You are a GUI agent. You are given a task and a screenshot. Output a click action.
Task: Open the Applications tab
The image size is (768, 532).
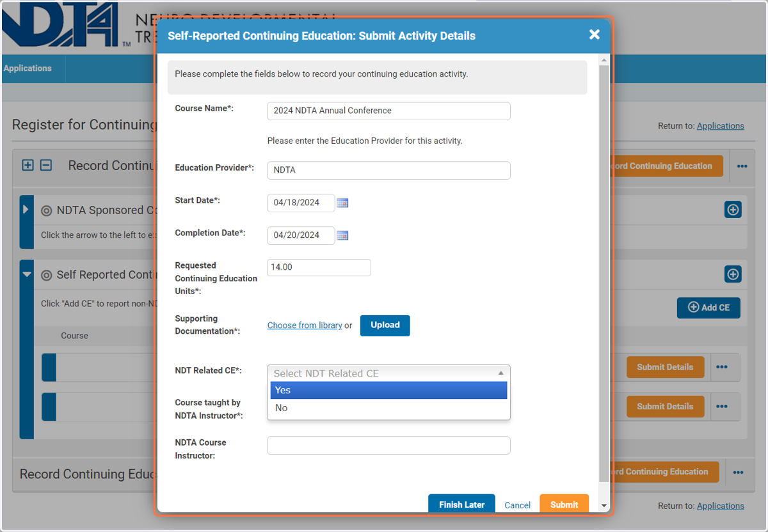[x=28, y=68]
